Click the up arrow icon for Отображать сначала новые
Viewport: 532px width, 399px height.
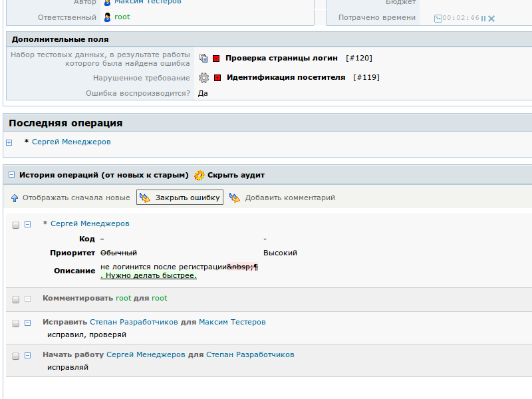pos(15,198)
